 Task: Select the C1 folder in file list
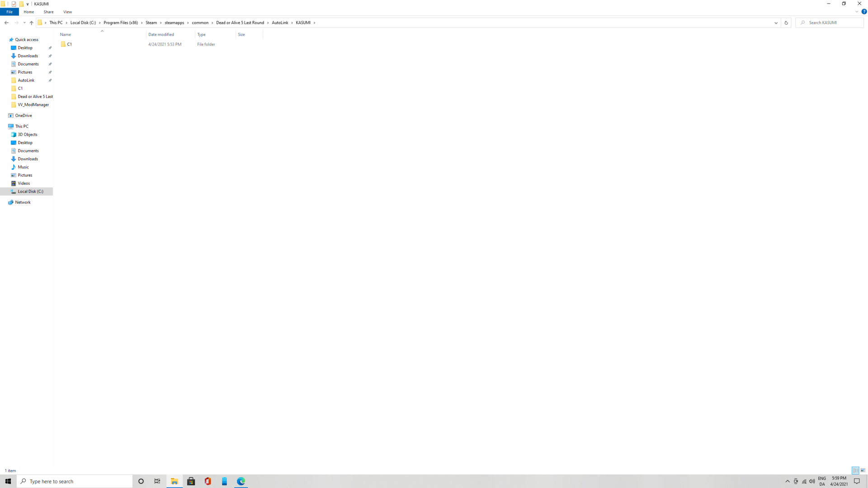pos(70,44)
